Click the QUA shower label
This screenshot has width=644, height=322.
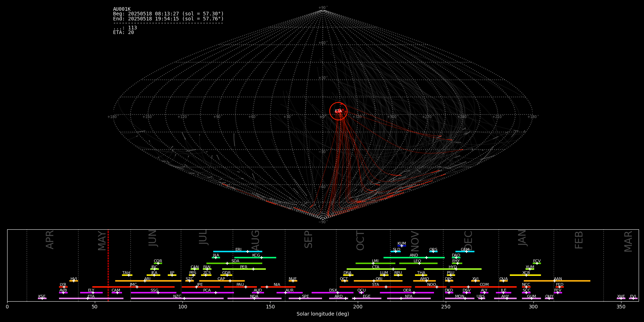[x=503, y=279]
